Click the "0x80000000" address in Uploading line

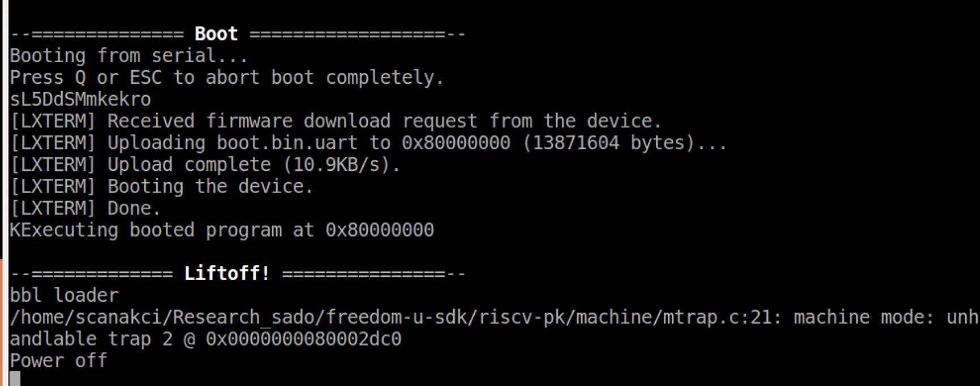coord(455,143)
